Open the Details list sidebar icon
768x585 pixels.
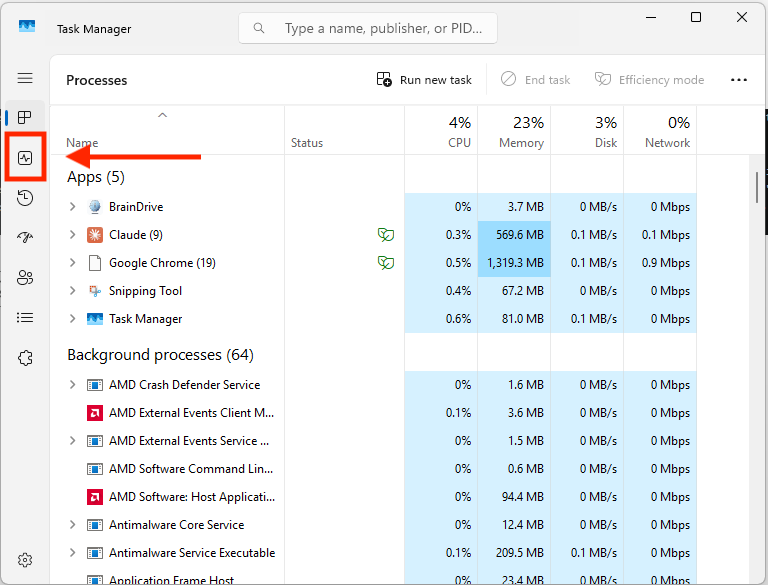click(25, 318)
